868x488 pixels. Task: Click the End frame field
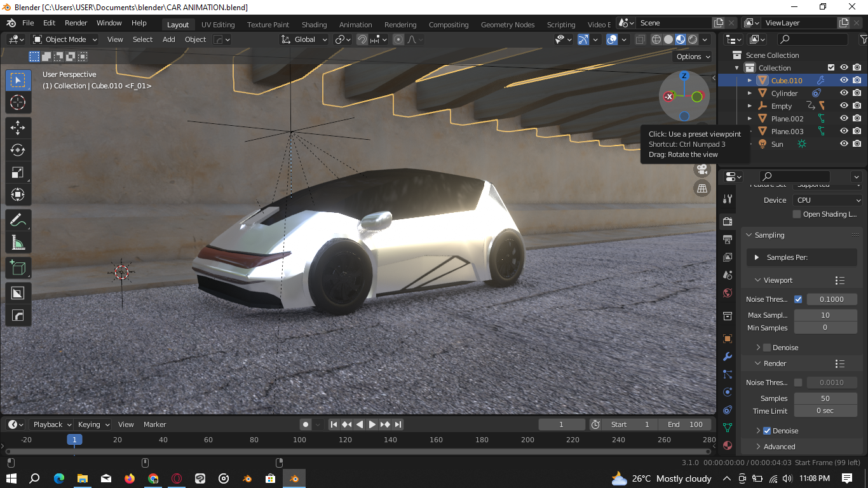685,424
